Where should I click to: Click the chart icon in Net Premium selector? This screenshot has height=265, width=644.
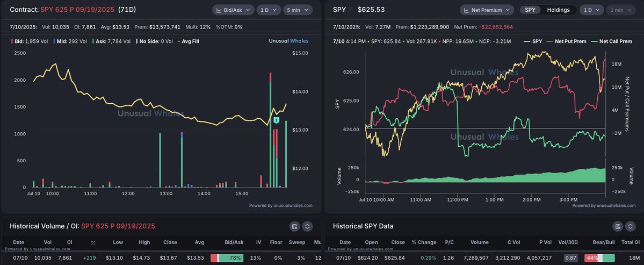pyautogui.click(x=467, y=10)
